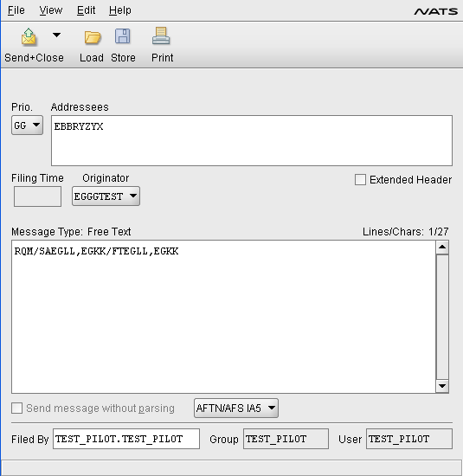Click the Filing Time input box
This screenshot has height=476, width=463.
coord(38,196)
